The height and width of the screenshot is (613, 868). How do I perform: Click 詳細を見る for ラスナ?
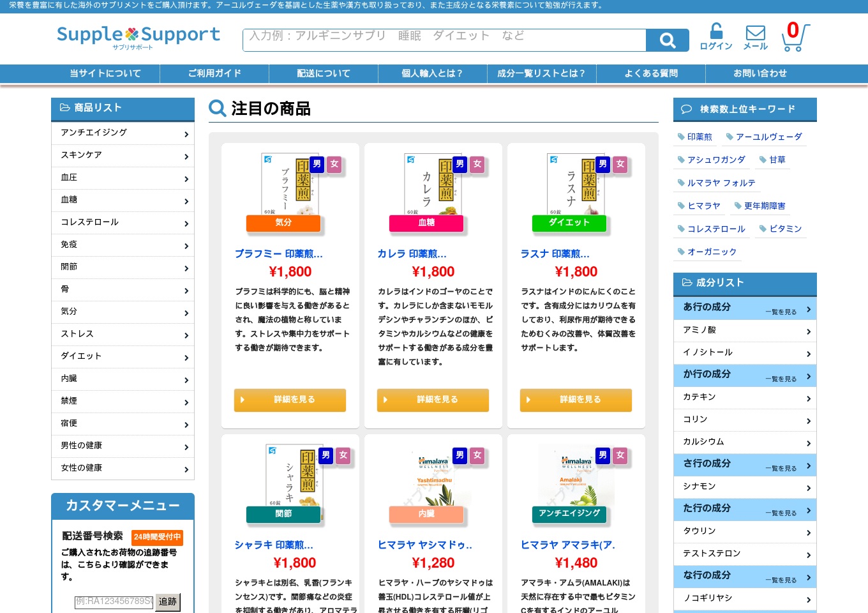[x=576, y=400]
